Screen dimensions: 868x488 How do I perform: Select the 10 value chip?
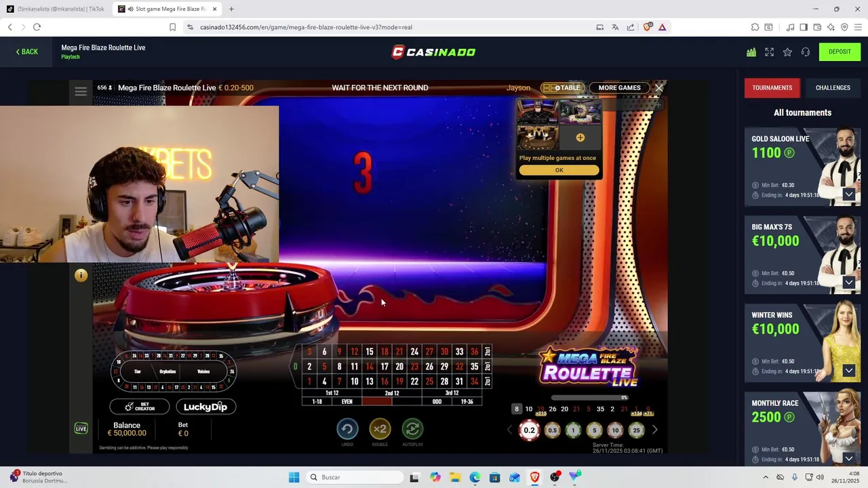(x=615, y=430)
